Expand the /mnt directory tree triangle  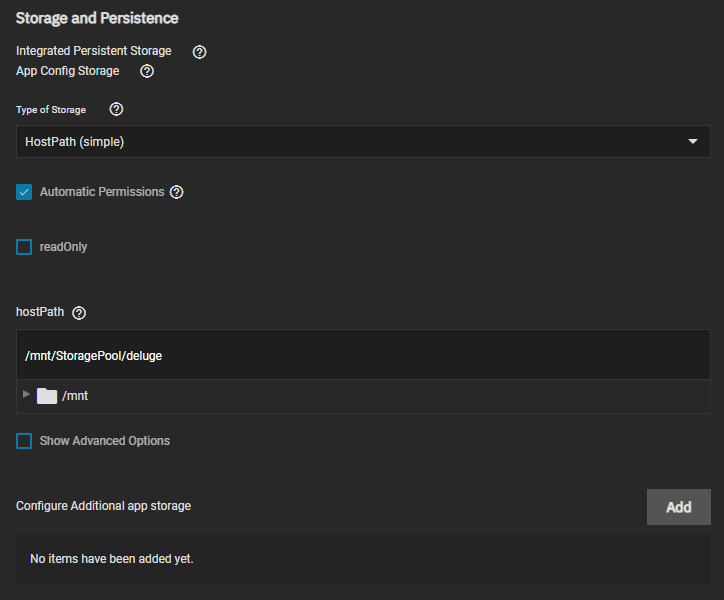26,395
